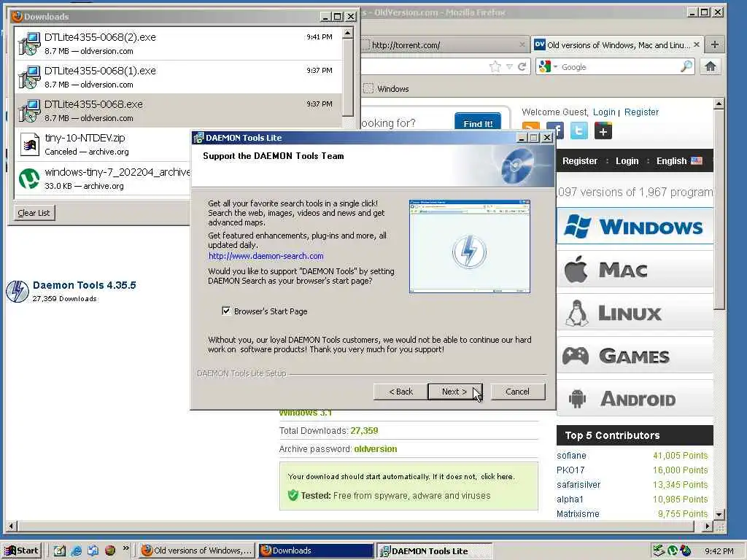Screen dimensions: 747x560
Task: Open the Mac software category
Action: 635,270
